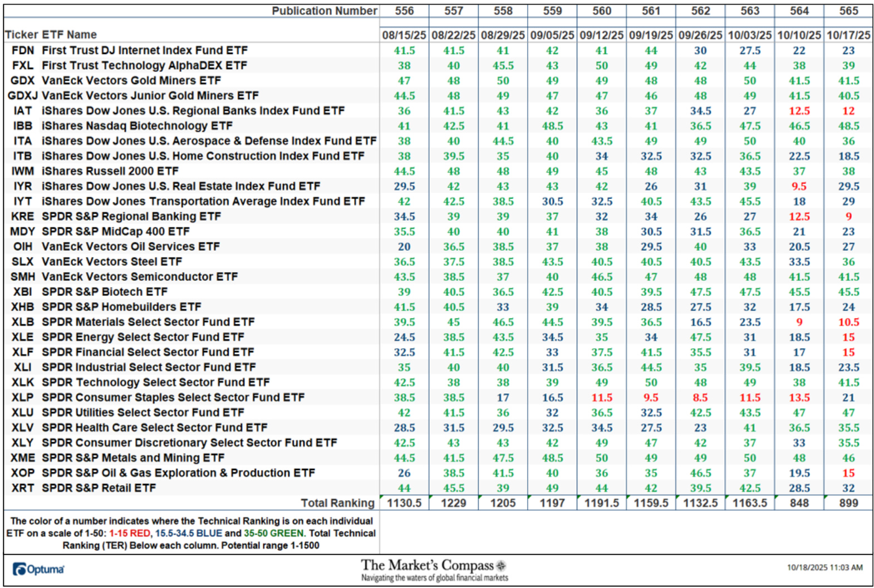Select VanEck Vectors Junior Gold Miners ETF row name
This screenshot has width=874, height=588.
(x=150, y=95)
